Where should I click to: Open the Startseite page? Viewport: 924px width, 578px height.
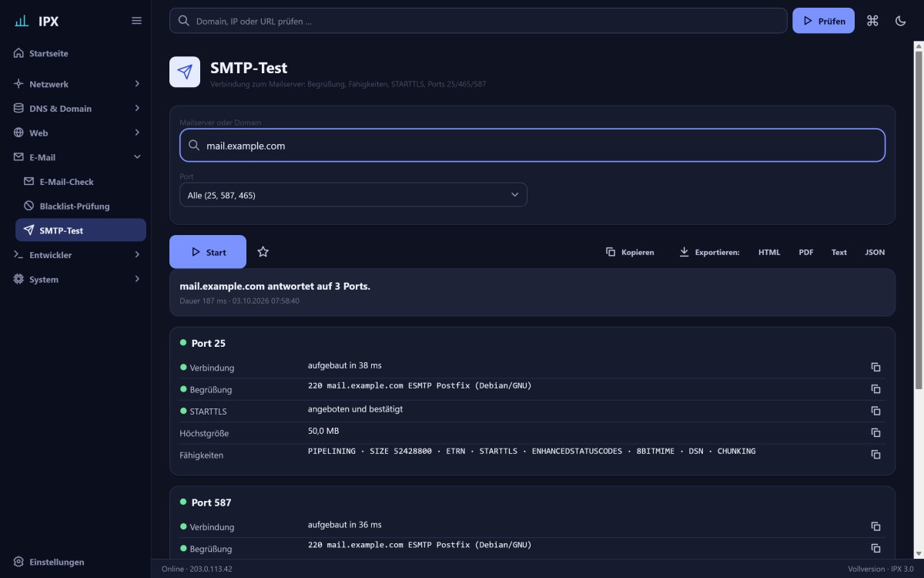tap(75, 54)
